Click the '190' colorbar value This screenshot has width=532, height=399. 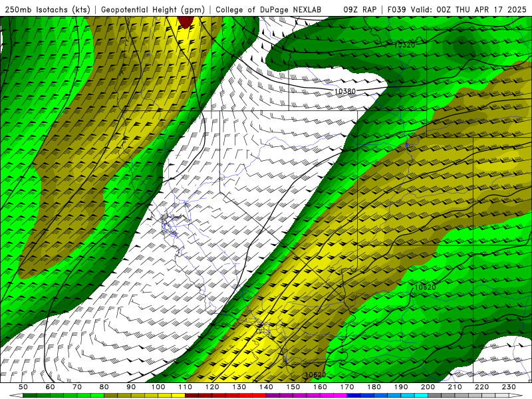[401, 387]
